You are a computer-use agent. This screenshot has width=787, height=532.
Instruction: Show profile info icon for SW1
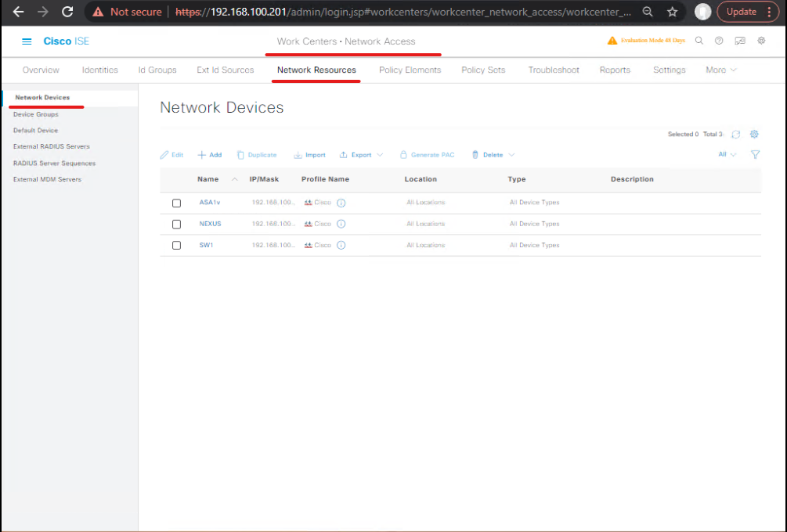coord(341,245)
